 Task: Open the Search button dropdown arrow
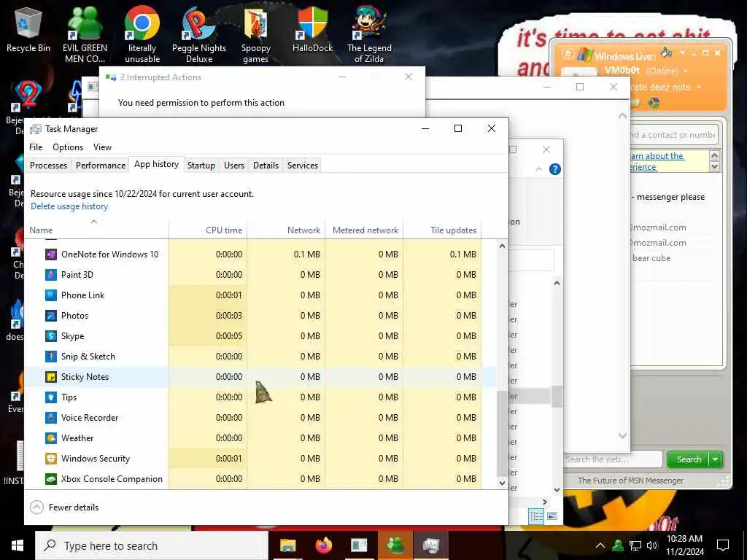(716, 459)
